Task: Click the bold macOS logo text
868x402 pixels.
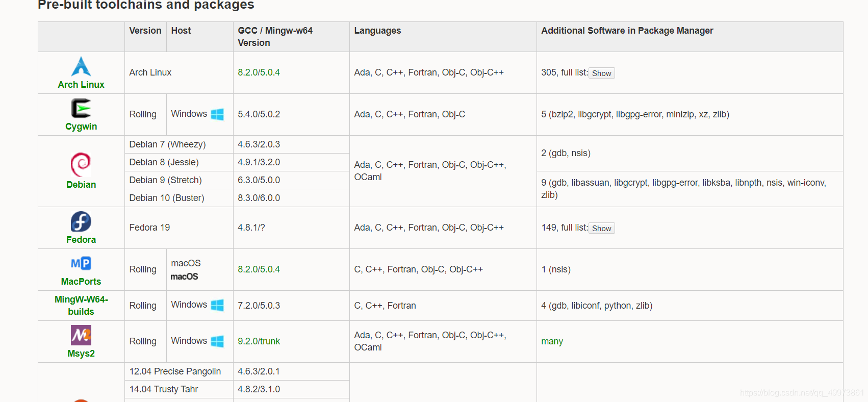Action: [x=184, y=277]
